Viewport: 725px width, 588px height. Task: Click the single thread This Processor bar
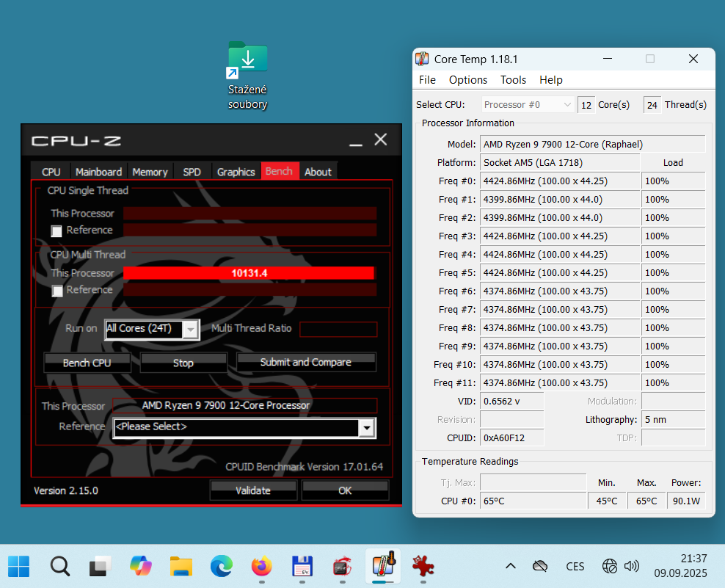click(x=249, y=214)
